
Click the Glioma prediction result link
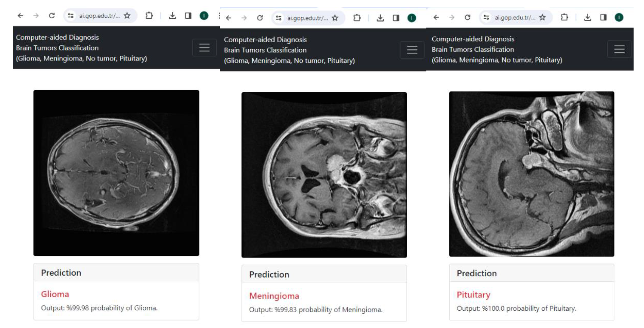coord(55,294)
